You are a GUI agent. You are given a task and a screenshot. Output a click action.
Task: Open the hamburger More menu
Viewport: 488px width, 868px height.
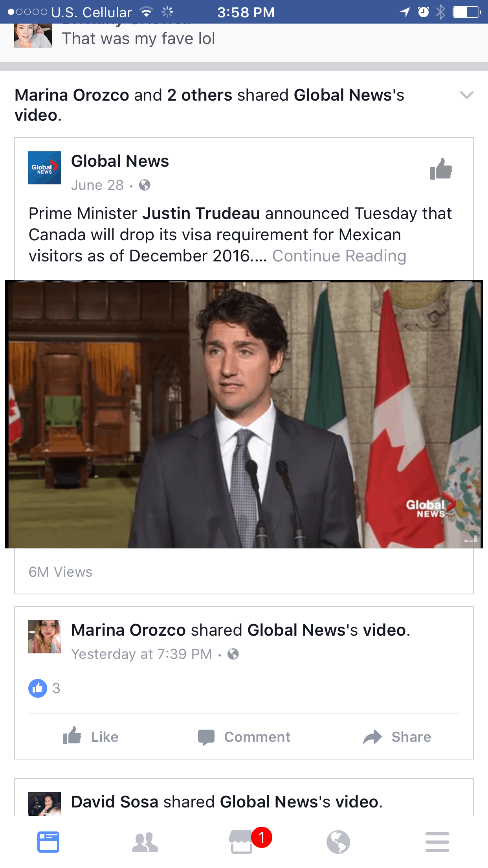tap(437, 842)
